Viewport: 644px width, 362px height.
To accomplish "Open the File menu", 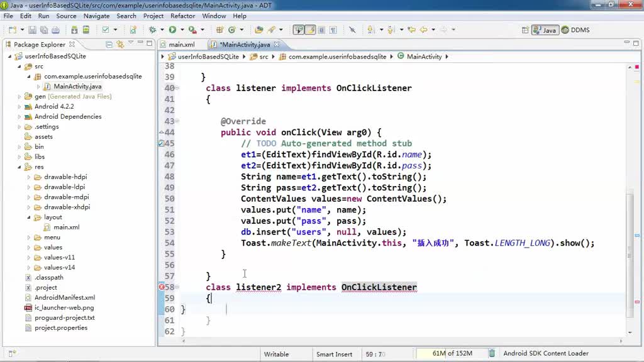I will click(x=8, y=16).
